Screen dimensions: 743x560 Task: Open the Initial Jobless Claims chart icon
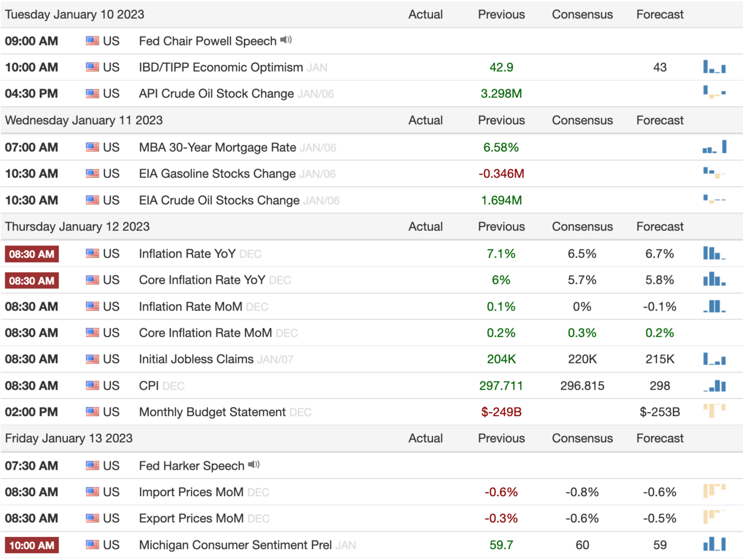(x=714, y=359)
